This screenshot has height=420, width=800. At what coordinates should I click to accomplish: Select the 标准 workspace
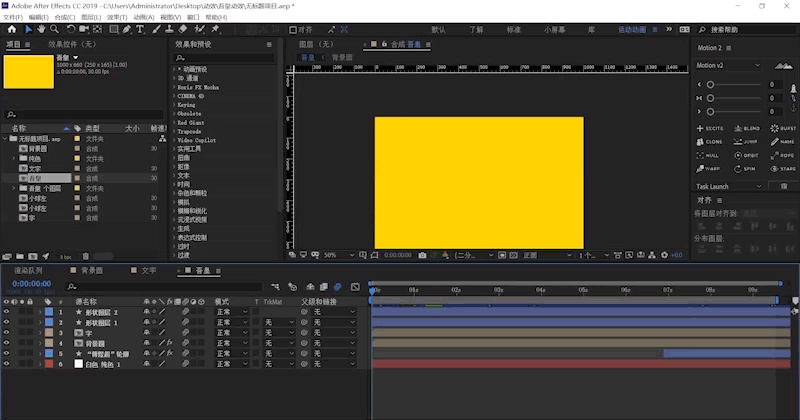(513, 30)
